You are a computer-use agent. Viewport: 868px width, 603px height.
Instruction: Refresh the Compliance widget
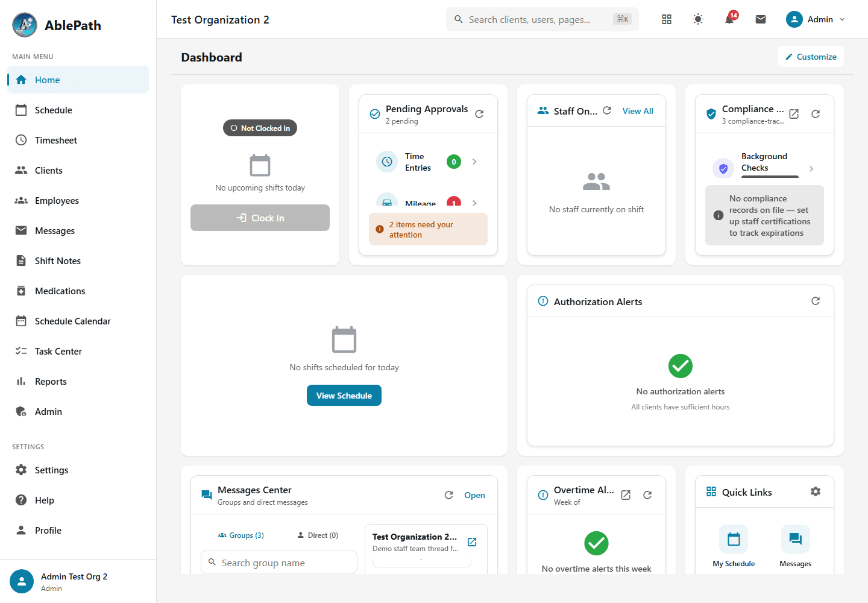point(816,114)
